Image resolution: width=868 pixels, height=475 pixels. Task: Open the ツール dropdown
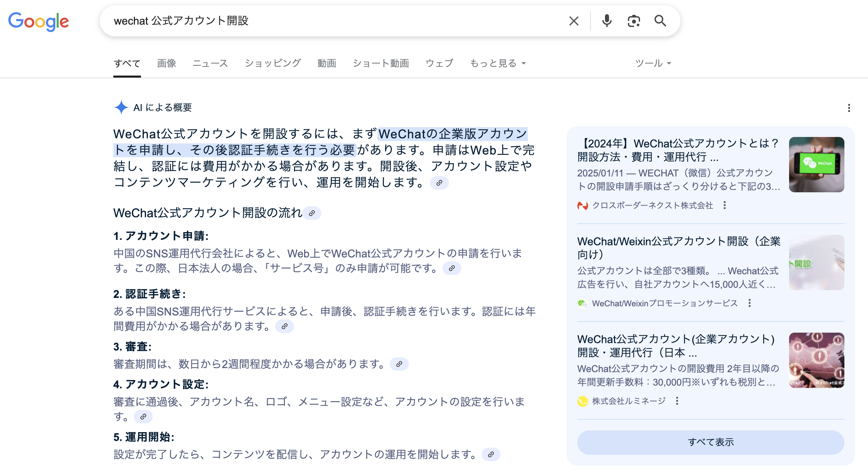pos(653,63)
